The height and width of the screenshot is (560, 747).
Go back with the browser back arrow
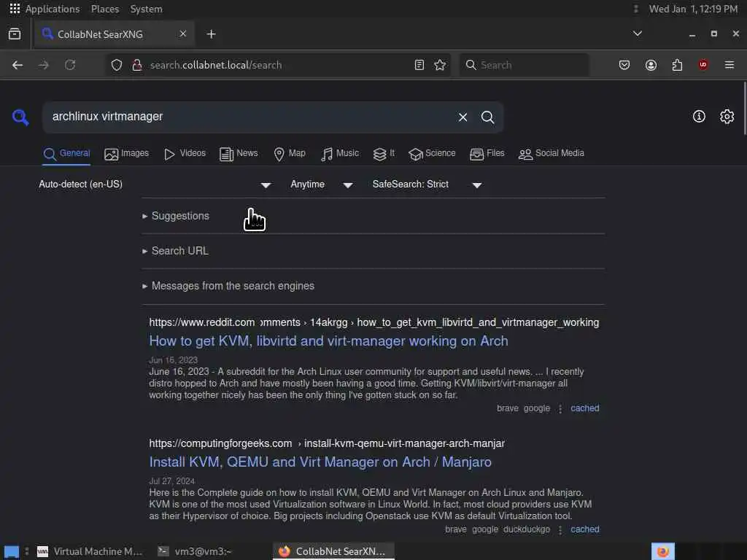18,65
